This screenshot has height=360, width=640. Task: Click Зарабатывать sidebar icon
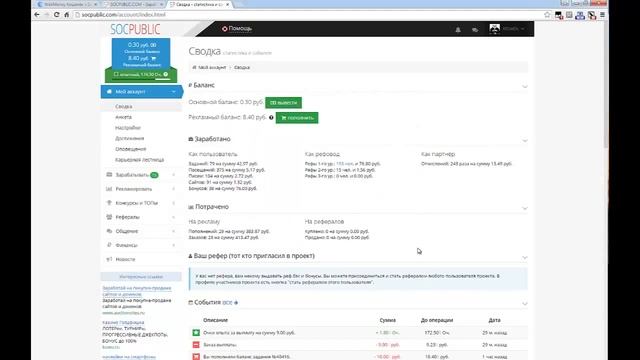click(x=109, y=175)
